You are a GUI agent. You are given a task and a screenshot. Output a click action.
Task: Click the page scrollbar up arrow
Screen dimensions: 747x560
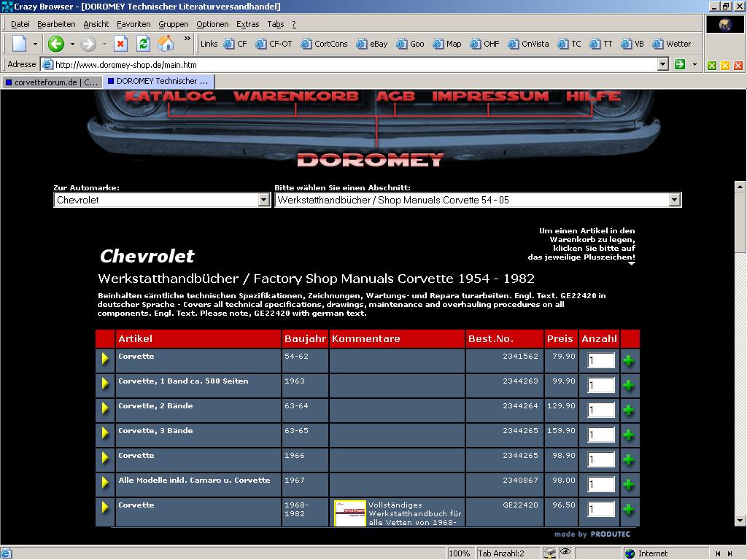740,187
